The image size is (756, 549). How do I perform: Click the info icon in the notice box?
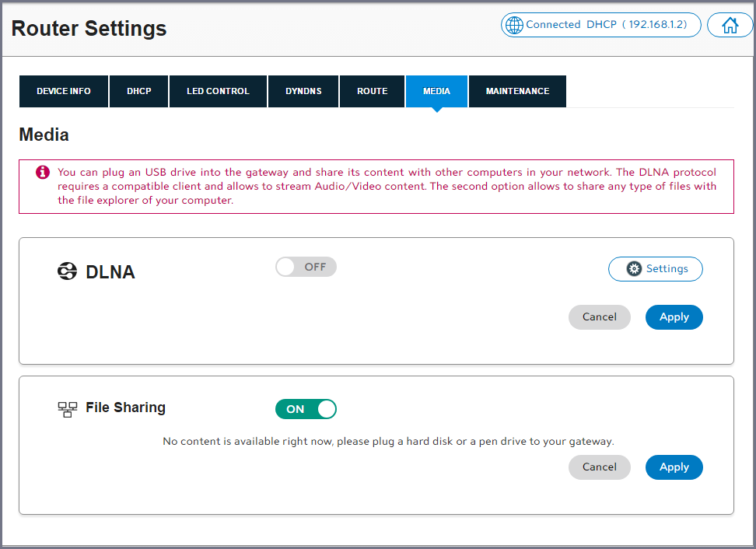click(43, 173)
